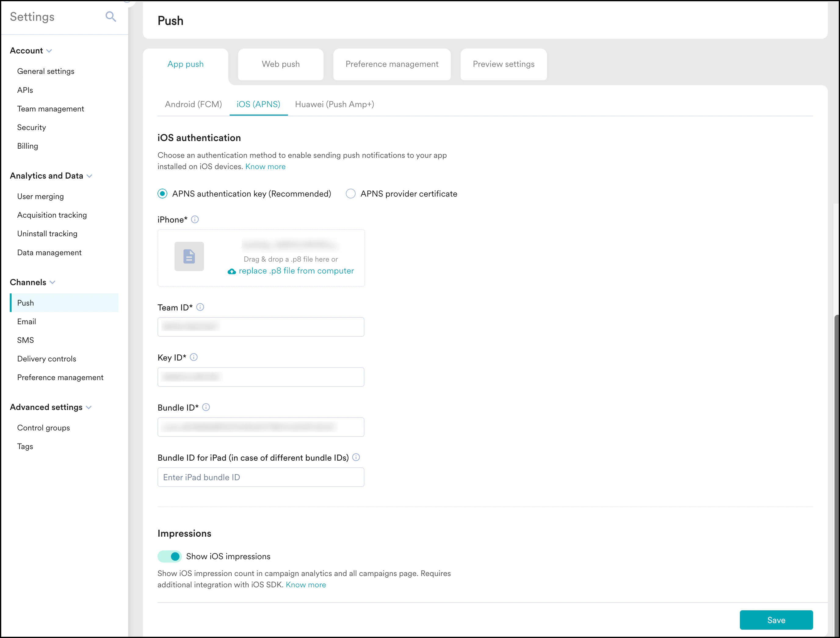Select APNS authentication key radio option
This screenshot has width=840, height=638.
tap(162, 194)
